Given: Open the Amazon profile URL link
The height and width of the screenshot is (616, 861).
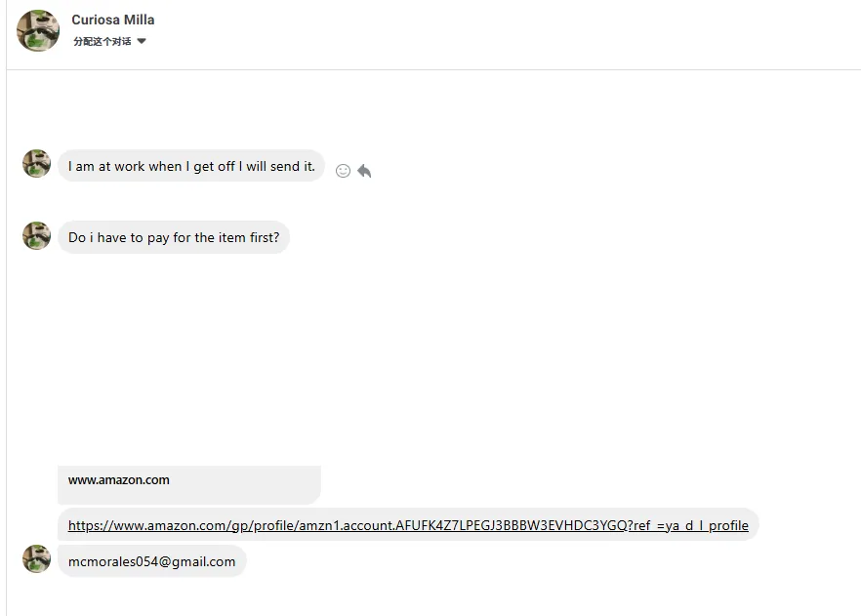Looking at the screenshot, I should click(x=408, y=525).
